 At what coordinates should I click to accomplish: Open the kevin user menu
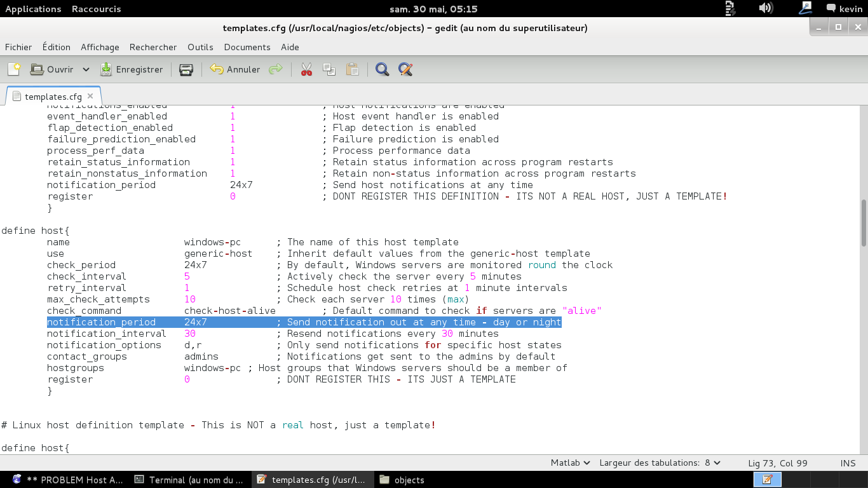[x=844, y=9]
